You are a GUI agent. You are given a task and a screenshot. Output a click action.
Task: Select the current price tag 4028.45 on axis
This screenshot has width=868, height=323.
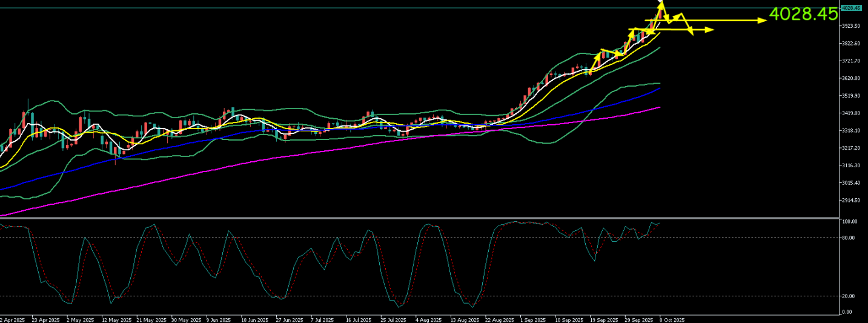(x=851, y=8)
